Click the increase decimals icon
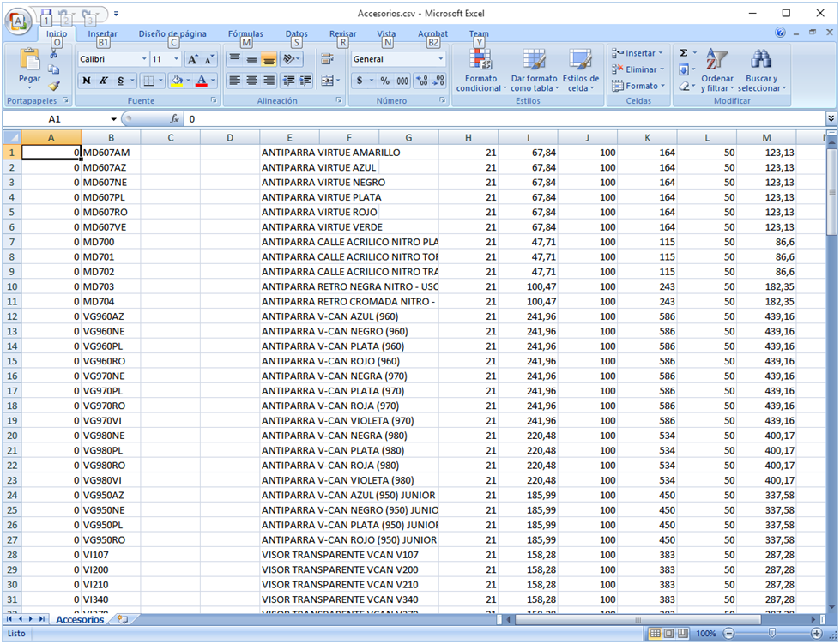Image resolution: width=840 pixels, height=644 pixels. 423,81
